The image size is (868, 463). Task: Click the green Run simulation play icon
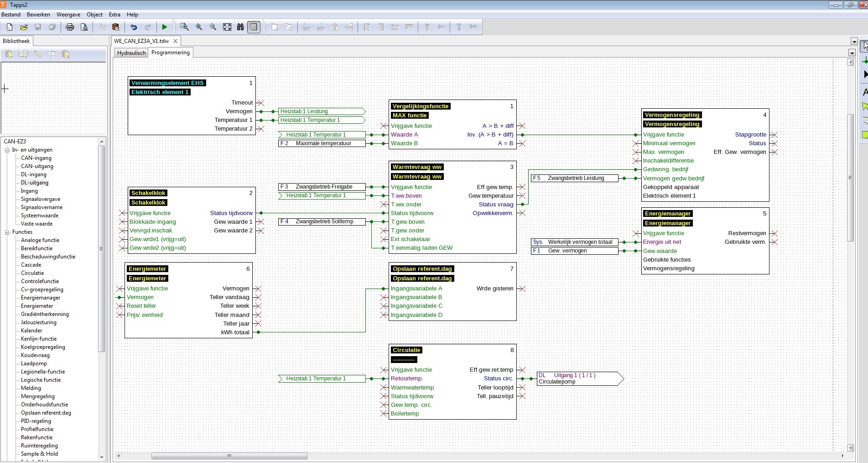click(164, 27)
